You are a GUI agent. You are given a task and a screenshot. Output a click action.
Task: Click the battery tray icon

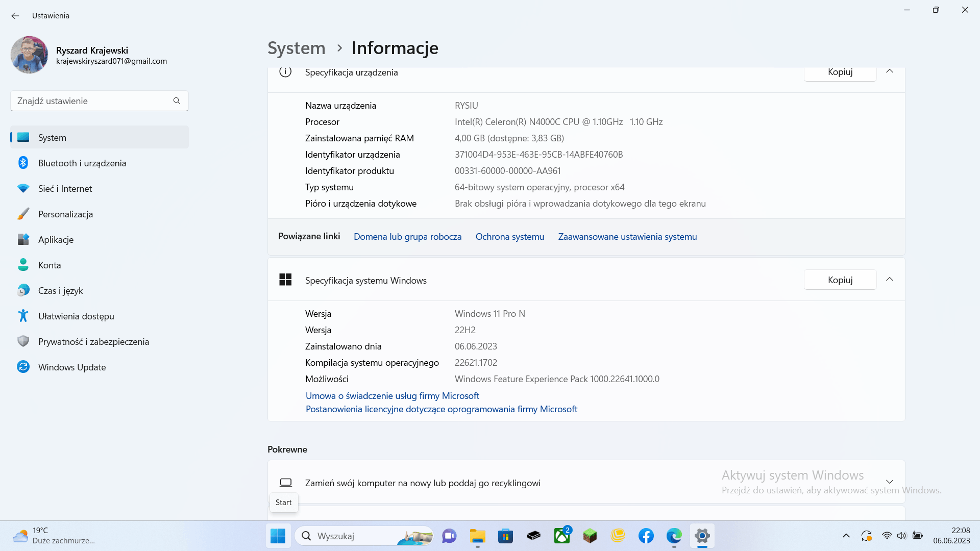[917, 536]
